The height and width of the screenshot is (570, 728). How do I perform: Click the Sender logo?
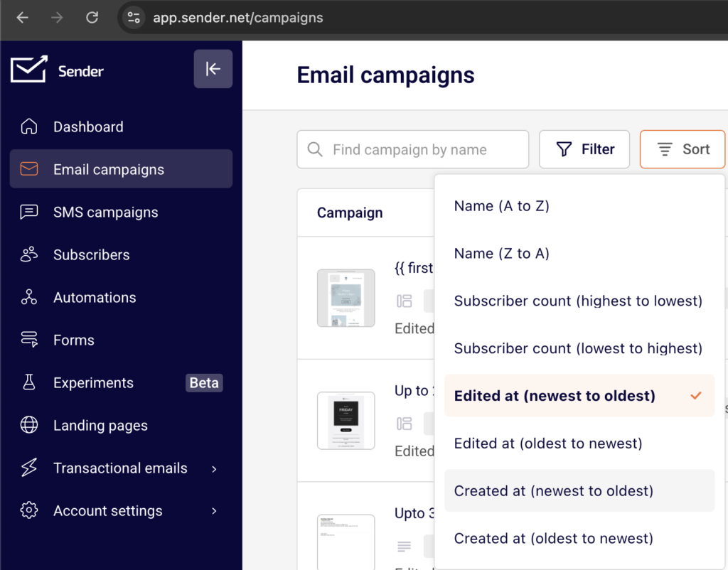coord(57,70)
